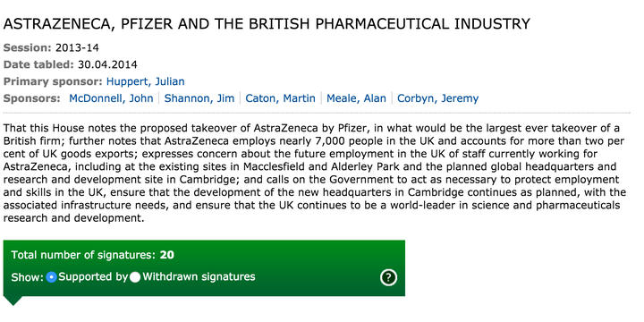Click the Session label
Viewport: 644px width, 322px height.
tap(27, 47)
